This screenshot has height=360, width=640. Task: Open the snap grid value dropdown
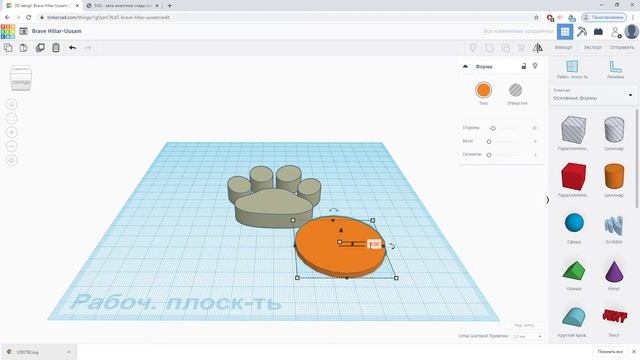point(527,336)
